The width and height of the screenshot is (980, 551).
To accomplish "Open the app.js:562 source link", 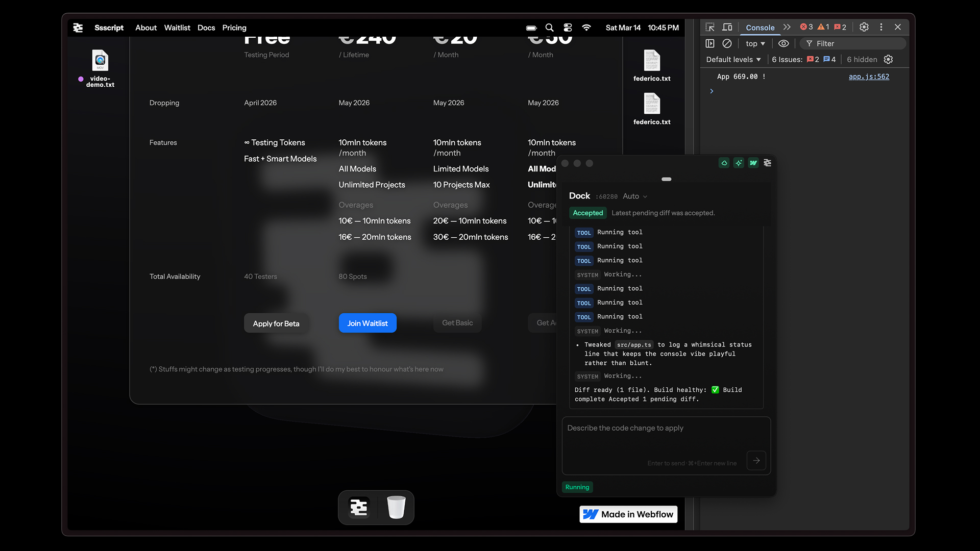I will point(869,77).
